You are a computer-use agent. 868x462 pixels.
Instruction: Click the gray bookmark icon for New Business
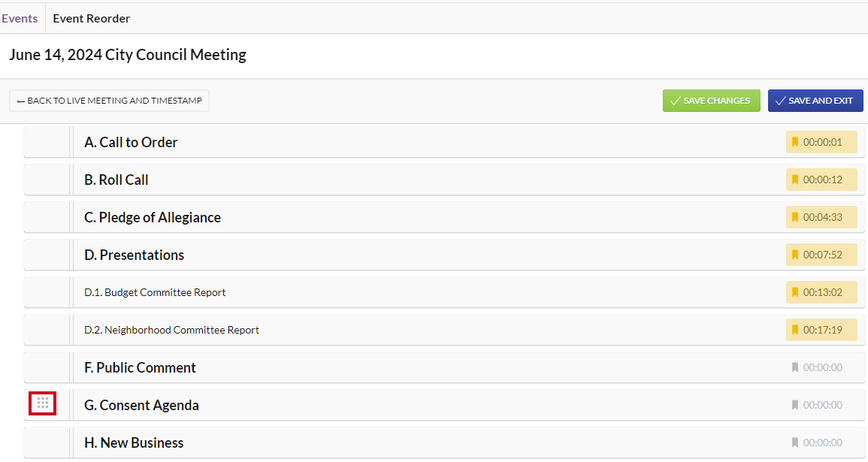click(795, 442)
